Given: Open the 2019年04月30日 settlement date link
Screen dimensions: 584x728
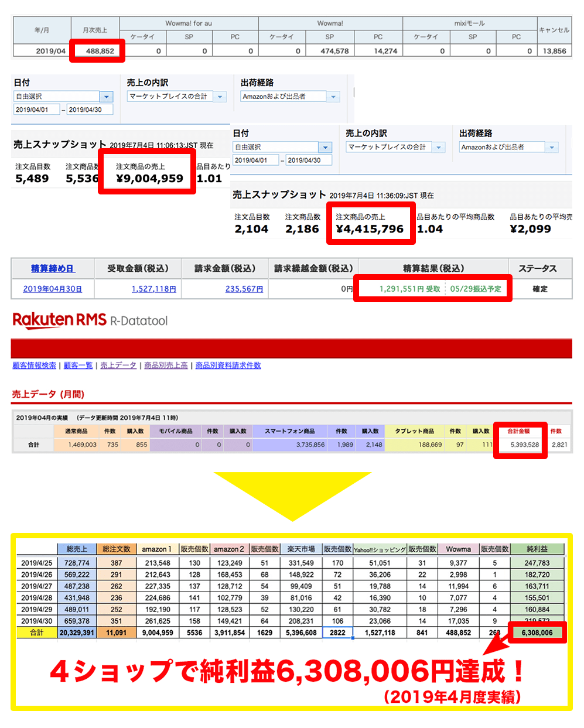Looking at the screenshot, I should click(x=53, y=289).
